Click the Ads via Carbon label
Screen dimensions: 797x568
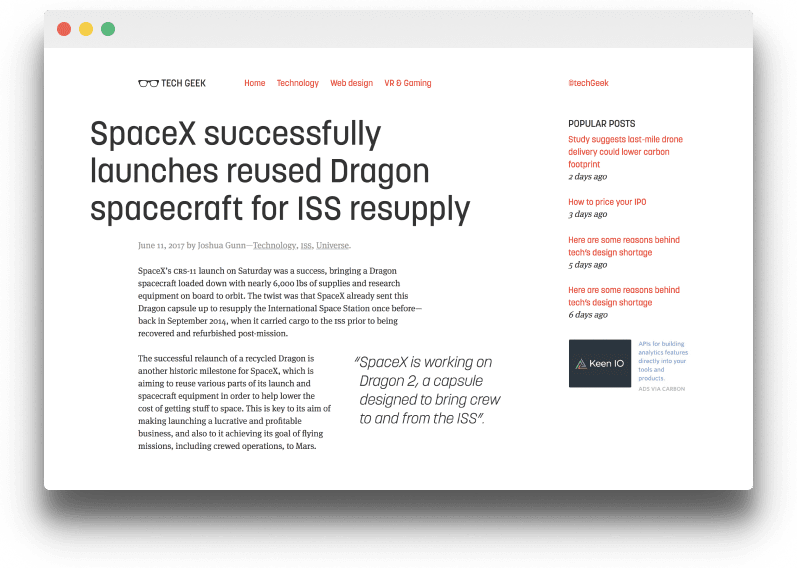(x=661, y=389)
